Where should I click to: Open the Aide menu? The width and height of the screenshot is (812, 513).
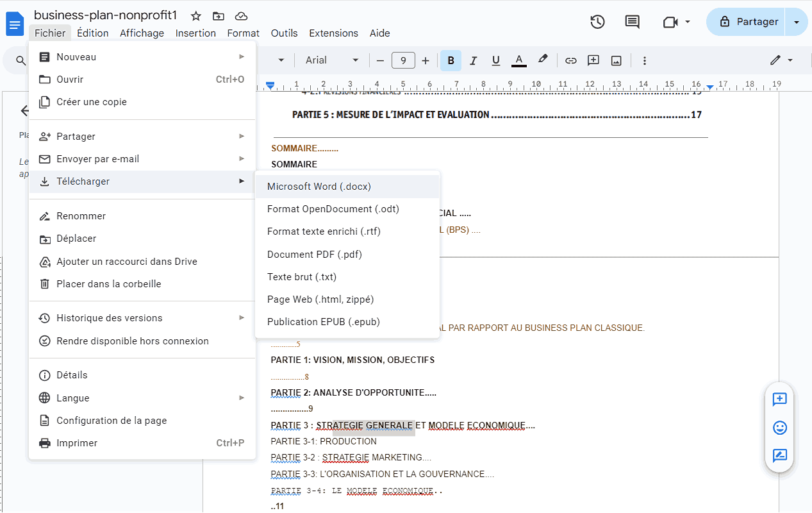(x=380, y=33)
